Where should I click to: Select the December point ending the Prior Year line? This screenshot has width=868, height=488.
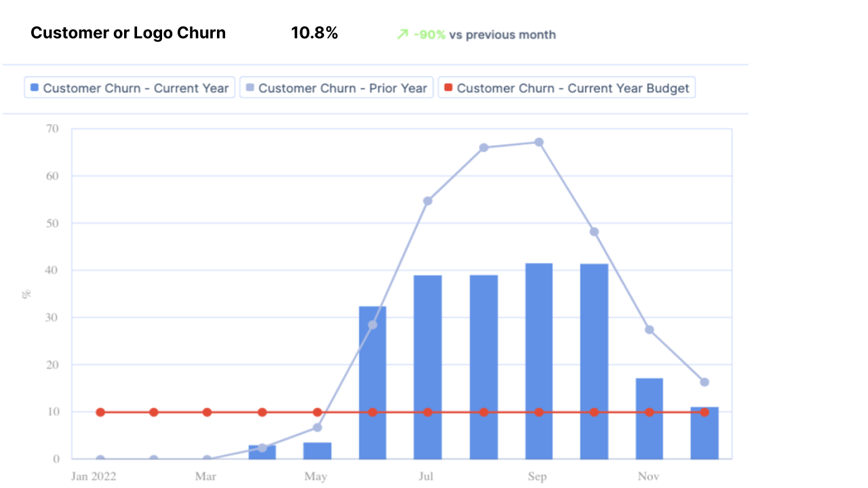(x=704, y=382)
